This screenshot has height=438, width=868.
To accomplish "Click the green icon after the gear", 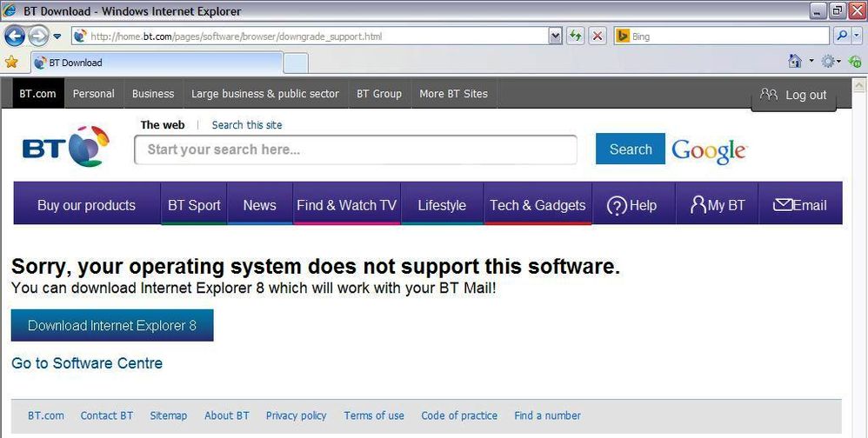I will pos(855,62).
